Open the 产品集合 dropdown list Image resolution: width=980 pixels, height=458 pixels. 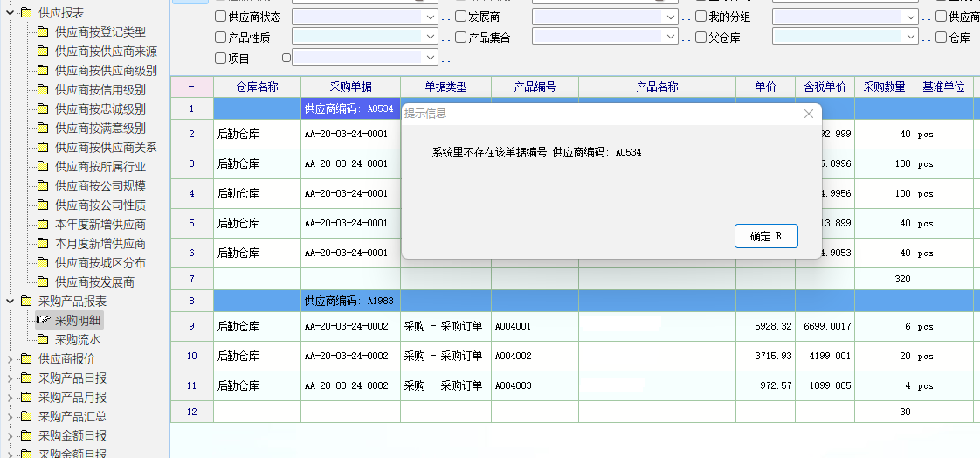(670, 38)
